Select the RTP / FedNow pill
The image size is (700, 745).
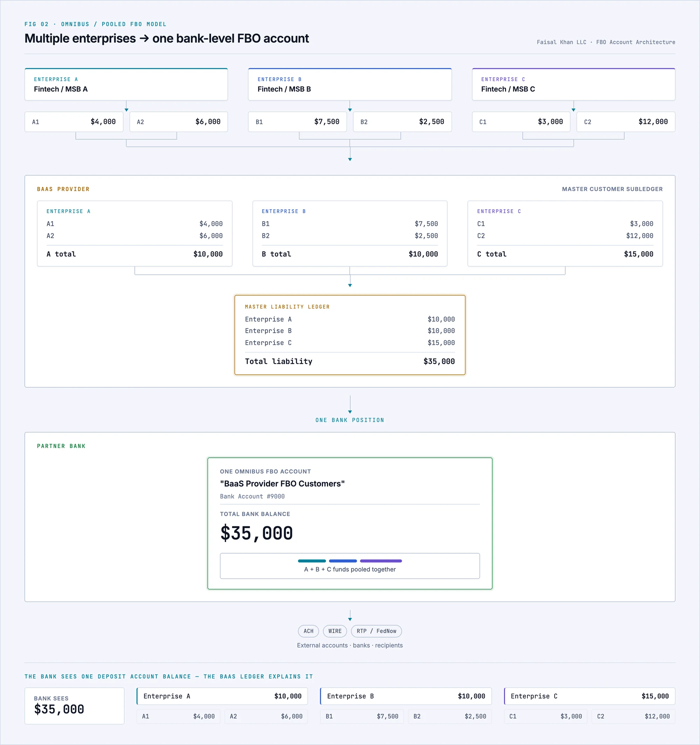[376, 631]
